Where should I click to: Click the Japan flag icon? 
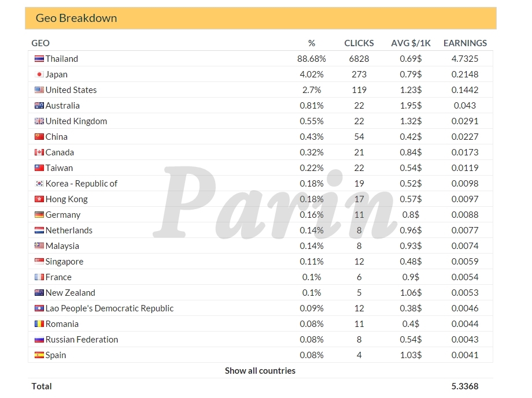tap(39, 75)
